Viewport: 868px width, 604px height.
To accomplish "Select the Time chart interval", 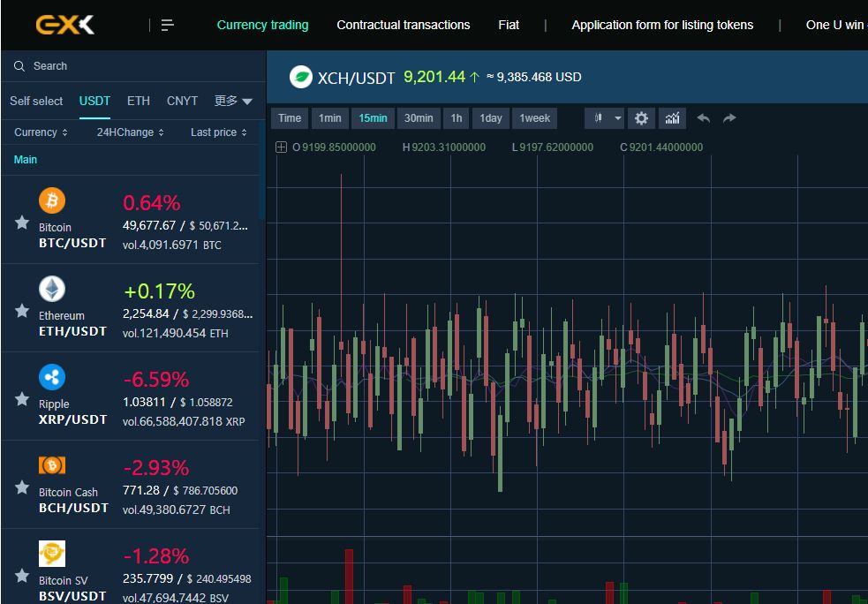I will point(290,118).
